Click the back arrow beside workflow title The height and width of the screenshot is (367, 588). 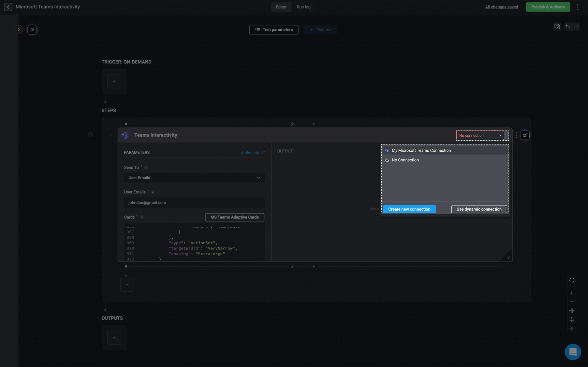click(x=8, y=7)
